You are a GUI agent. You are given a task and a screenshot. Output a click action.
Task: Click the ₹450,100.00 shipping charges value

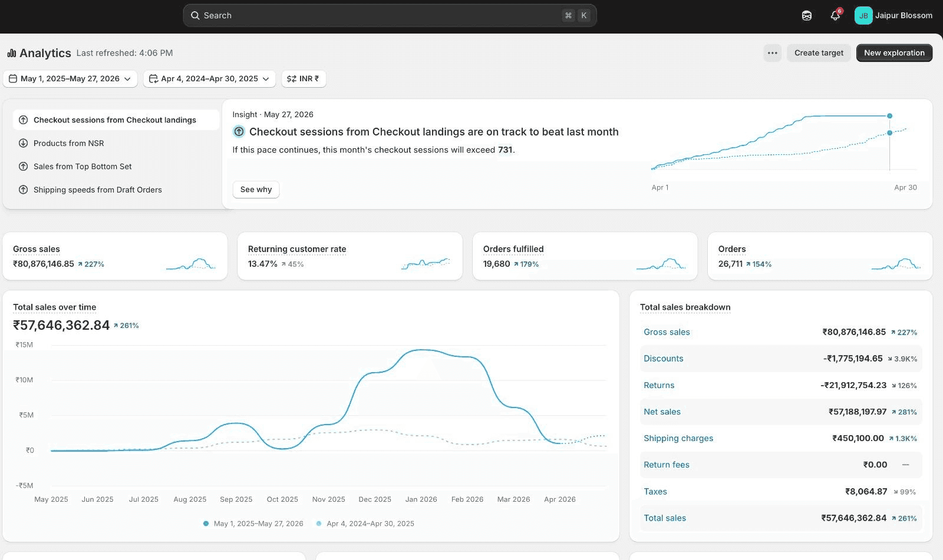[x=858, y=438]
